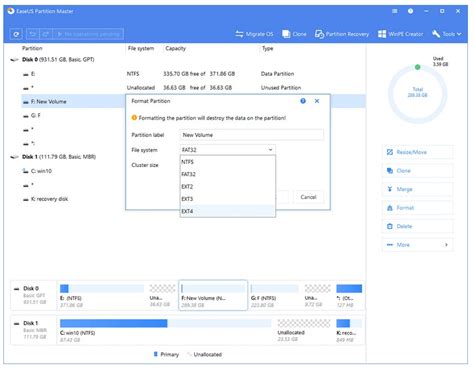Click the Partition column header
Screen dimensions: 474x369
tap(32, 48)
